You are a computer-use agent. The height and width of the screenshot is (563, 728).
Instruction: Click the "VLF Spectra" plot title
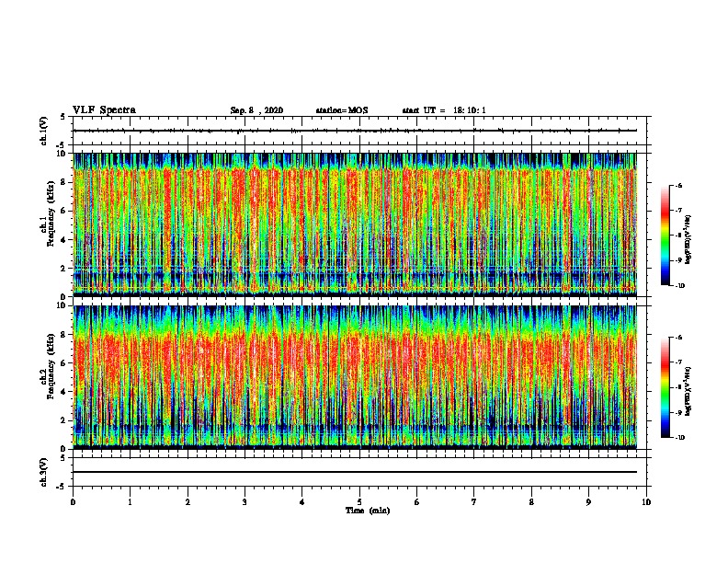104,110
